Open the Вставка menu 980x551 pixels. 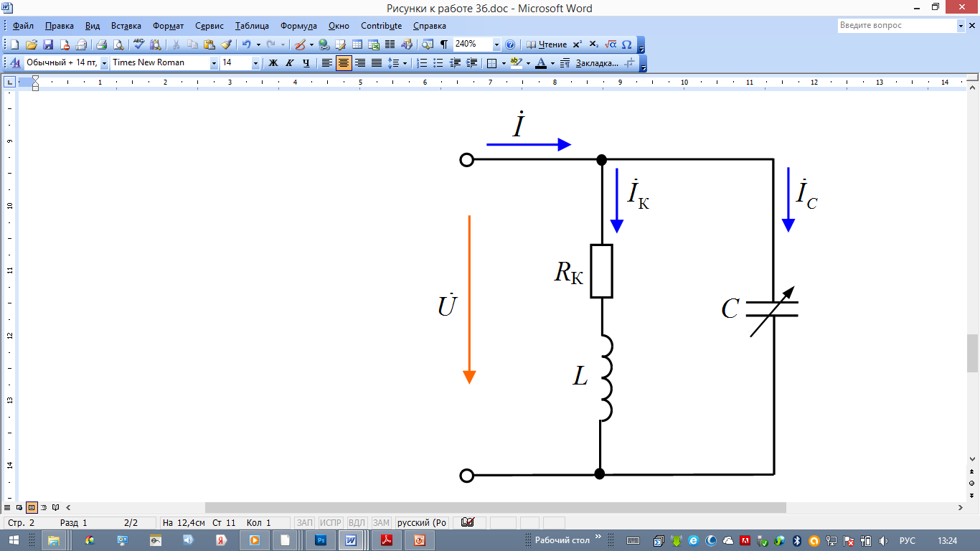(126, 26)
